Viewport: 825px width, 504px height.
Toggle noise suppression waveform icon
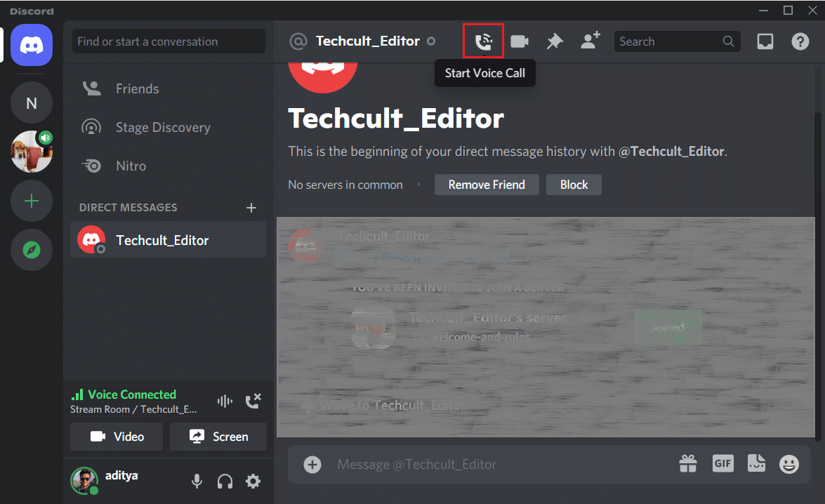[x=225, y=402]
